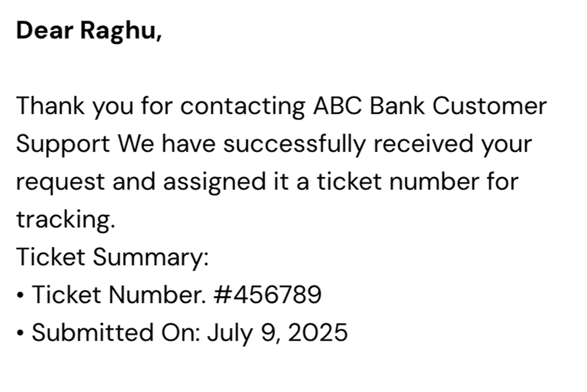Click the ticket ID "#456789"
587x392 pixels.
tap(267, 295)
